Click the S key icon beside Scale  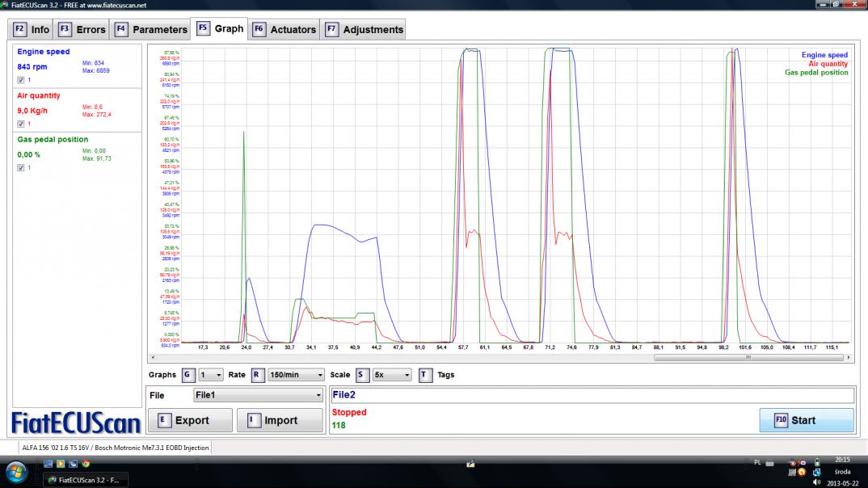pyautogui.click(x=362, y=375)
